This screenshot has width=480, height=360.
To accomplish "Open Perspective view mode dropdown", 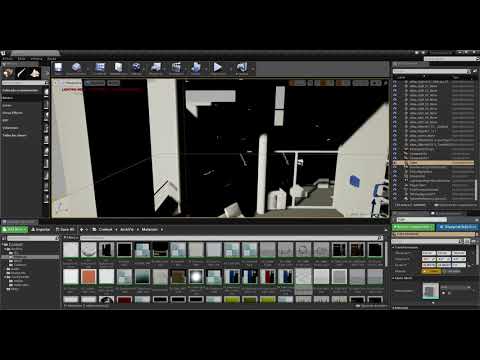I will pyautogui.click(x=72, y=83).
